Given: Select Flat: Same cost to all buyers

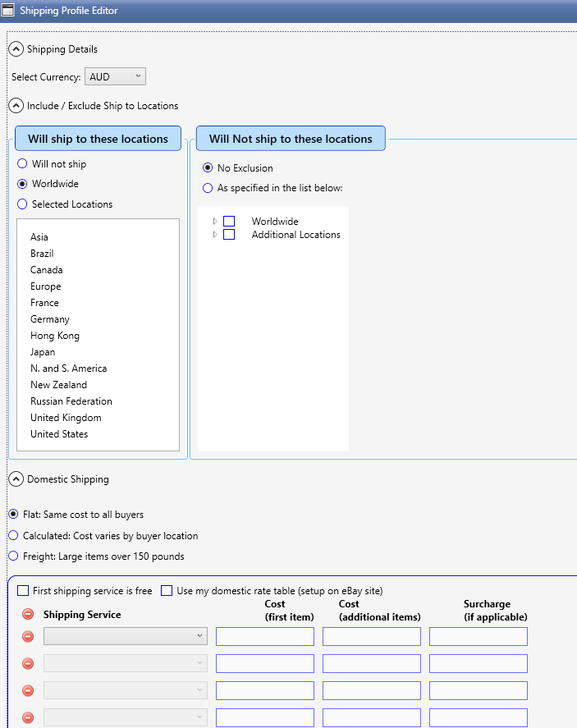Looking at the screenshot, I should [13, 515].
